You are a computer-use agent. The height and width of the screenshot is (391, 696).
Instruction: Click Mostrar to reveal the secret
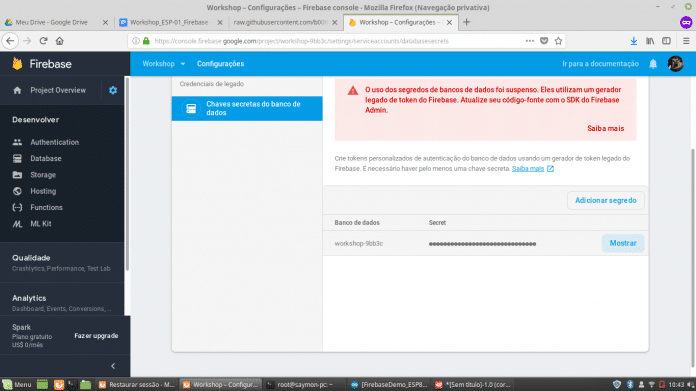pyautogui.click(x=623, y=243)
